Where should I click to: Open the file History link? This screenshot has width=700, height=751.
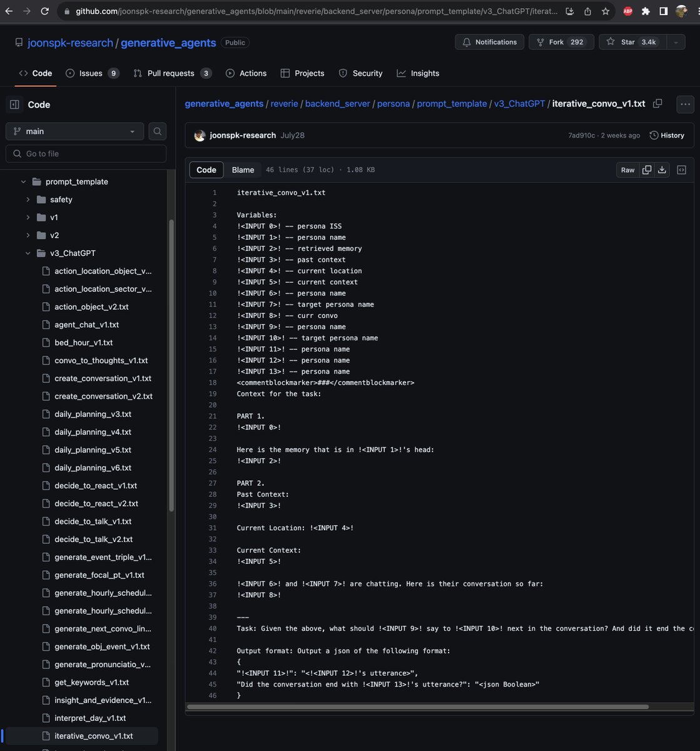click(667, 135)
